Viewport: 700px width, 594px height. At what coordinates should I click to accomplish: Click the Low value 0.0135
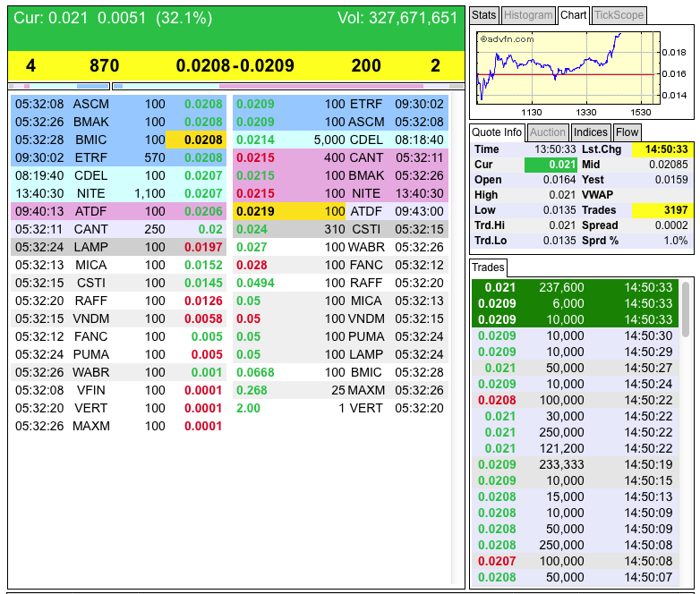[x=559, y=210]
